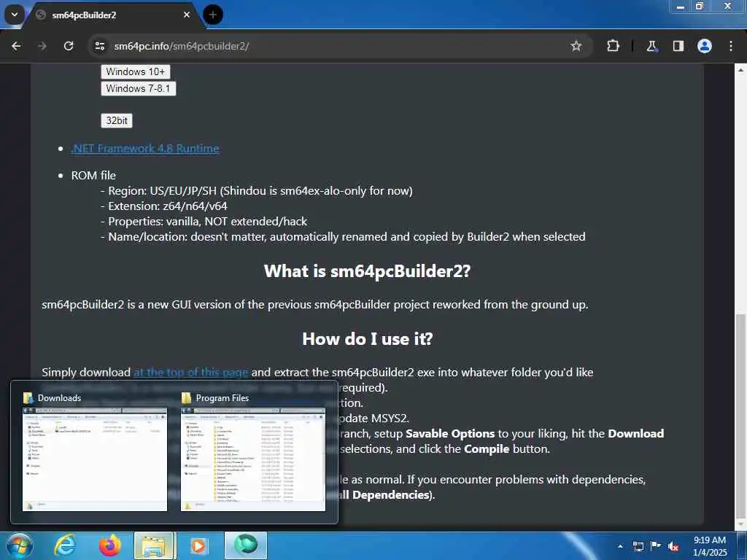Viewport: 747px width, 560px height.
Task: Click the 'Extension: z64/n64/v64' line
Action: coord(164,206)
